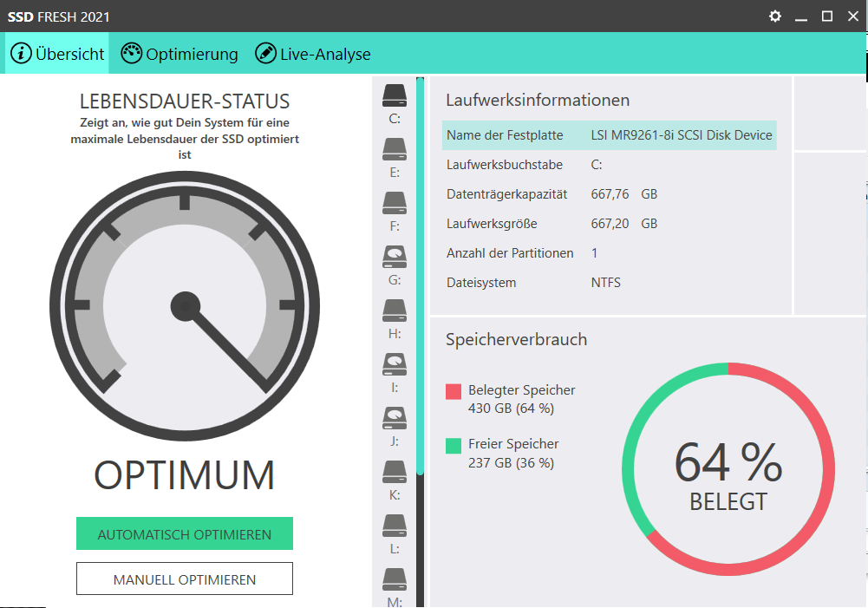Image resolution: width=868 pixels, height=608 pixels.
Task: Select drive G: hard disk icon
Action: (395, 257)
